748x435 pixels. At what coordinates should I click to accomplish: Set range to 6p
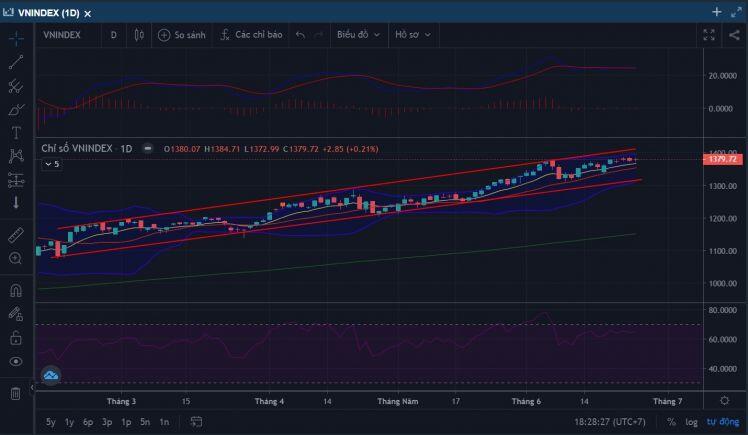point(88,422)
